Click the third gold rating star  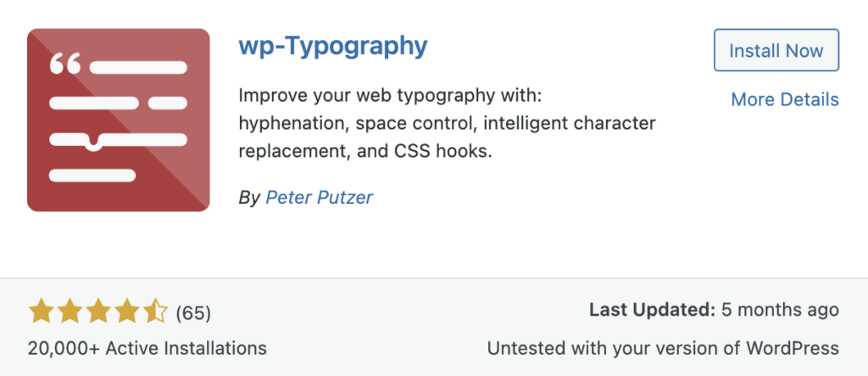(x=97, y=312)
